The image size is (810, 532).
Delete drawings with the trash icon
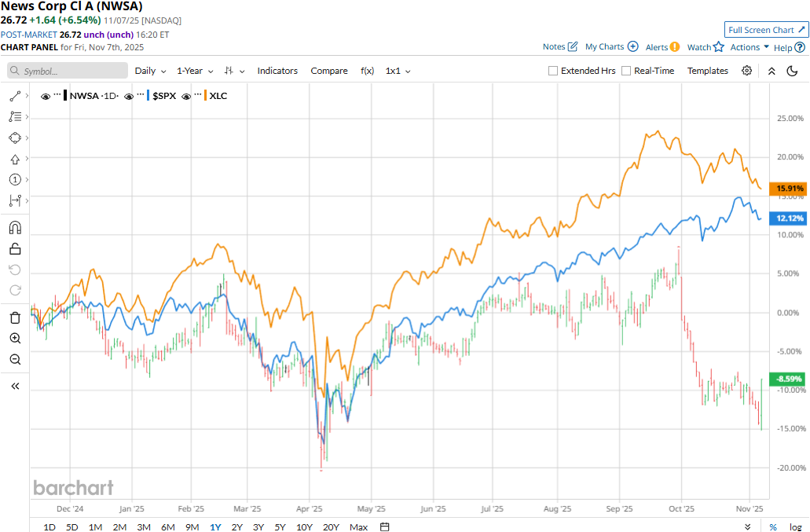tap(15, 317)
